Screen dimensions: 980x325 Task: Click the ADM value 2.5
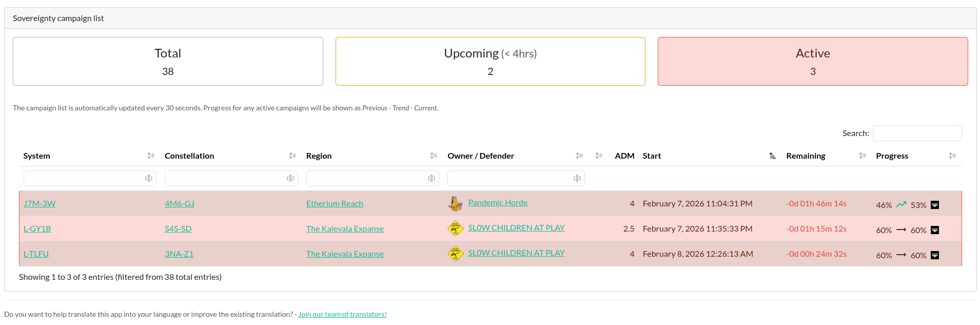point(629,228)
